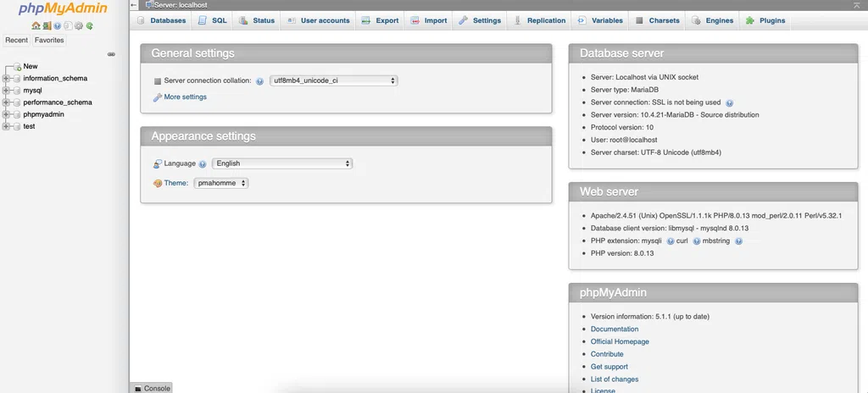Open phpMyAdmin documentation blue help icon in sidebar
Viewport: 868px width, 393px height.
(57, 25)
